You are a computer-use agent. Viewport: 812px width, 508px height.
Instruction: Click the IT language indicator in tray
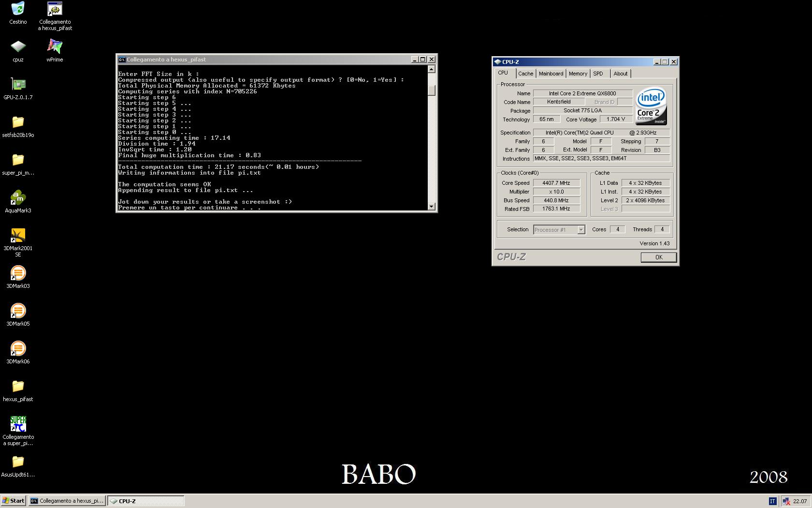point(772,501)
